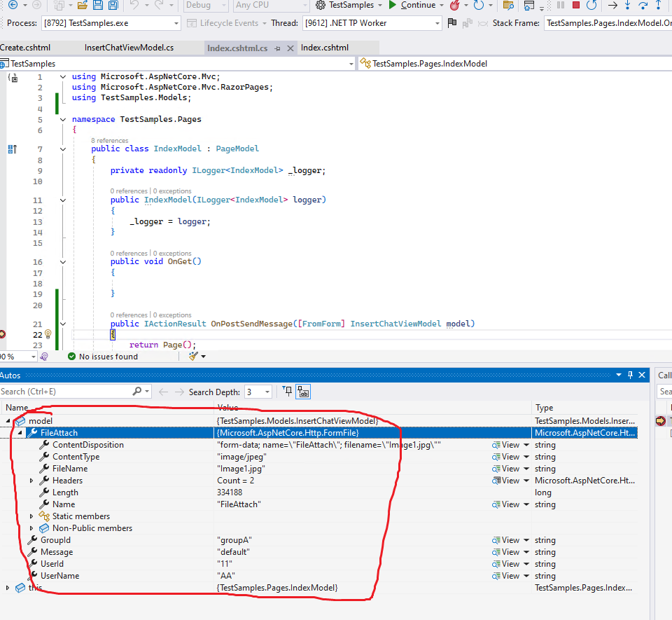
Task: Expand the 'this' variable row
Action: point(8,588)
